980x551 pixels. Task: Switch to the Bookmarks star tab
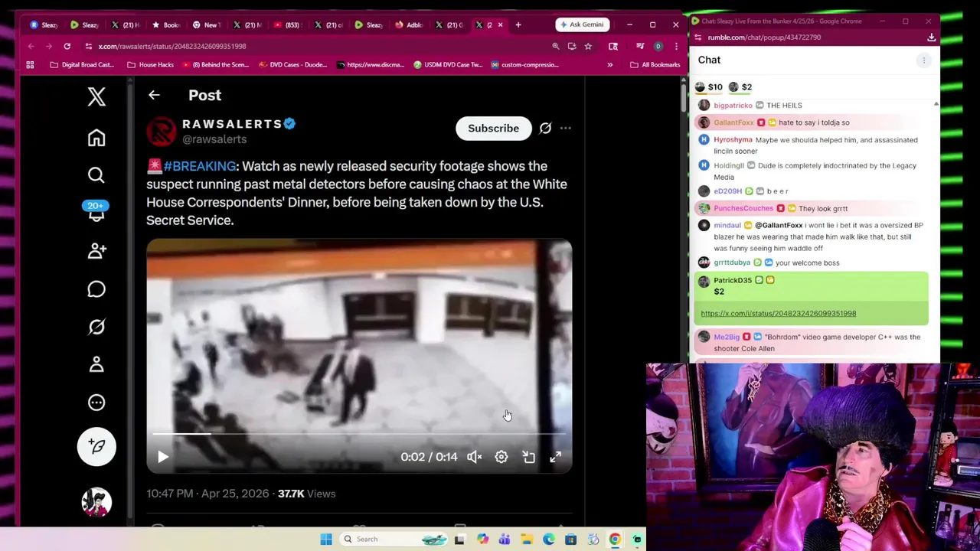click(x=165, y=24)
